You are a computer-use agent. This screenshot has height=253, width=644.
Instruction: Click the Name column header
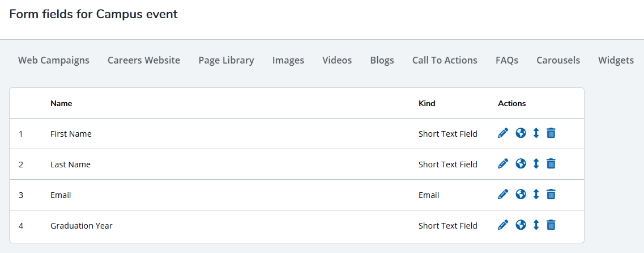coord(61,104)
